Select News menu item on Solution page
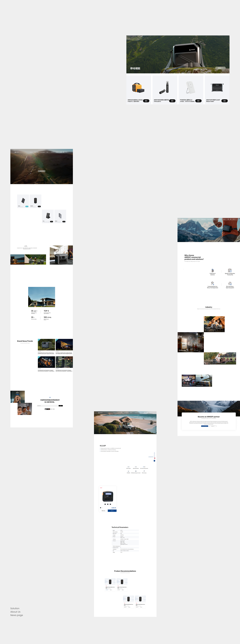This screenshot has width=240, height=644. (x=214, y=219)
